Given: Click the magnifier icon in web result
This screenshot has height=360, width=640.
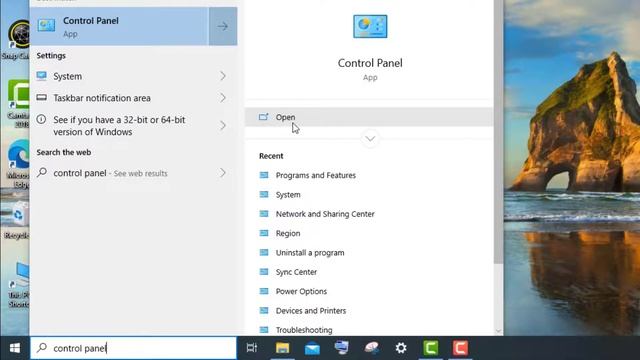Looking at the screenshot, I should 42,172.
